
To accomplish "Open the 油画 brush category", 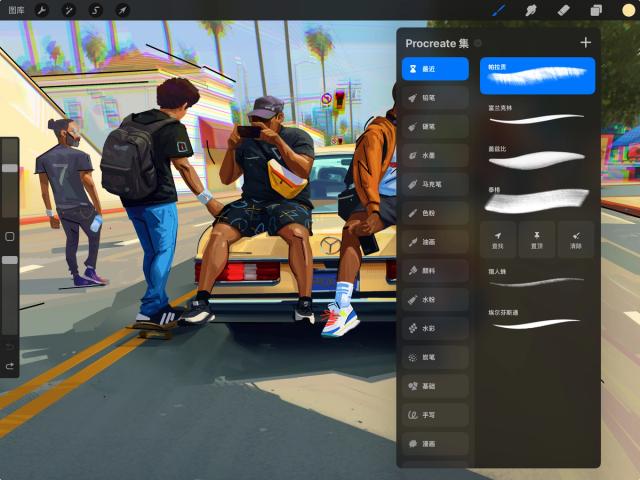I will [x=435, y=242].
